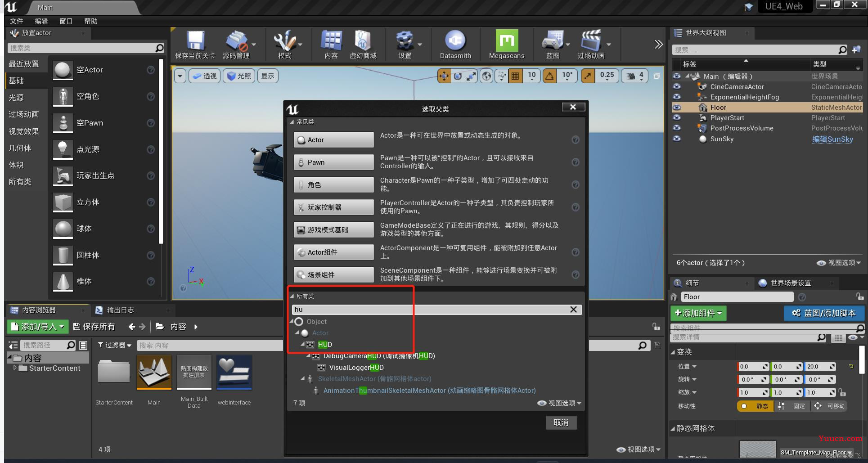Choose the Actor parent class button
Screen dimensions: 868x463
click(x=333, y=140)
